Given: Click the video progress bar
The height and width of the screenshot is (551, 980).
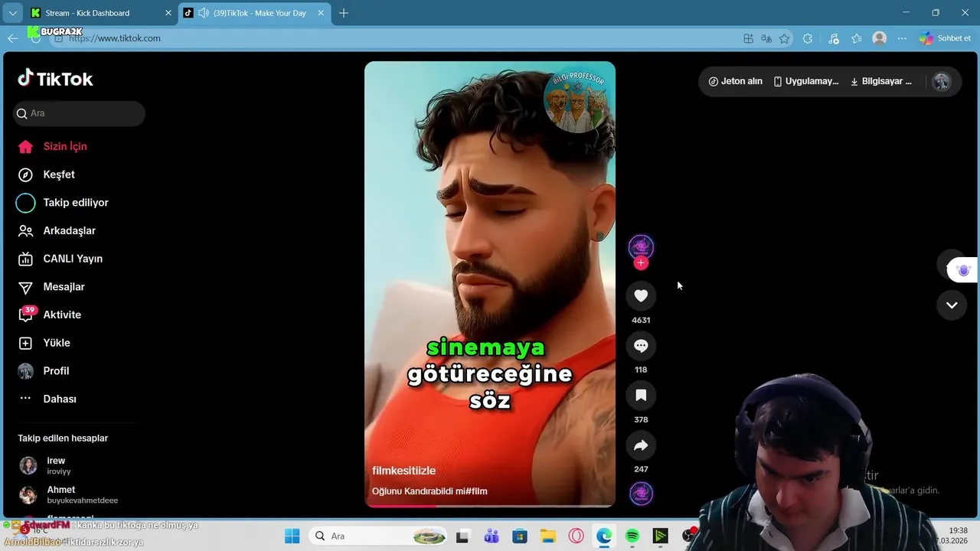Looking at the screenshot, I should click(490, 505).
